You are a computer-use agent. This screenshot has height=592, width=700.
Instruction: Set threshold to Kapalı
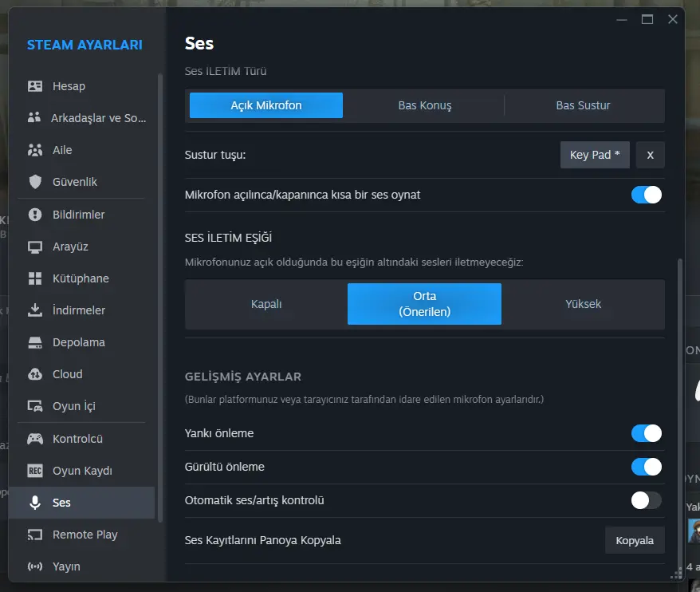coord(266,304)
